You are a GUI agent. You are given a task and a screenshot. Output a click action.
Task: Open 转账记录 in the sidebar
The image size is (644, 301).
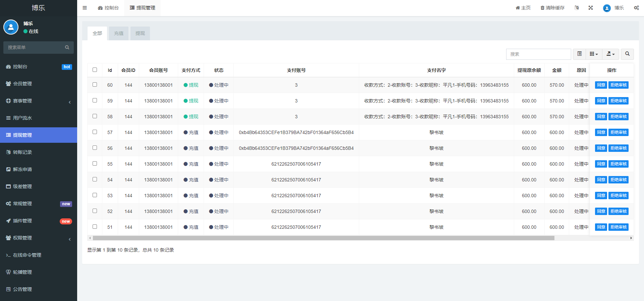22,152
